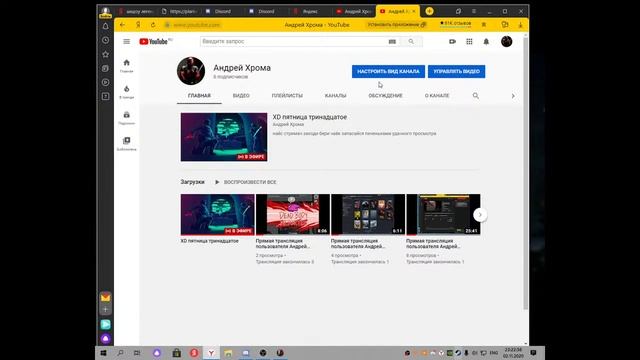Switch to the ВИДЕО tab
This screenshot has height=360, width=640.
point(241,96)
